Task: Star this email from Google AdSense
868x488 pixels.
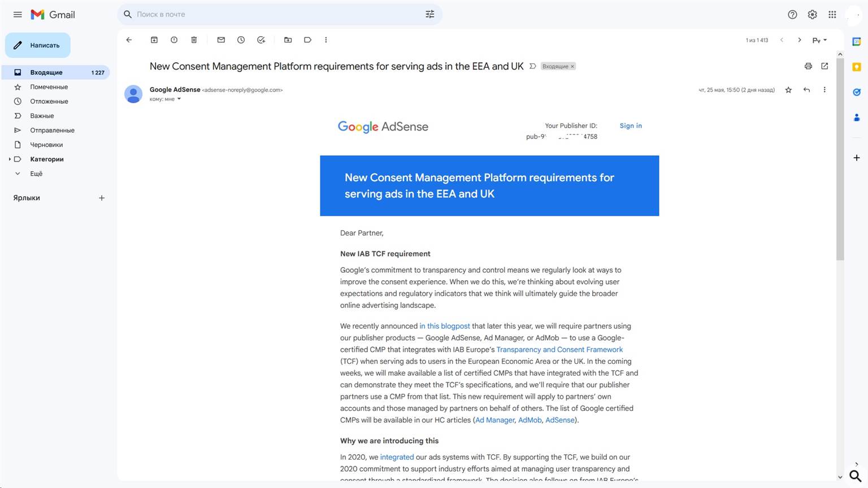Action: 788,90
